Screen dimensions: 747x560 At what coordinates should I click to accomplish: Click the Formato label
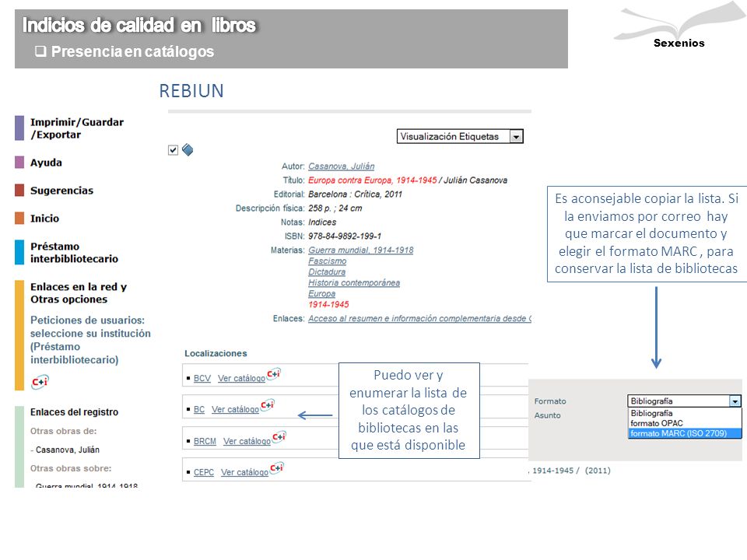tap(550, 401)
